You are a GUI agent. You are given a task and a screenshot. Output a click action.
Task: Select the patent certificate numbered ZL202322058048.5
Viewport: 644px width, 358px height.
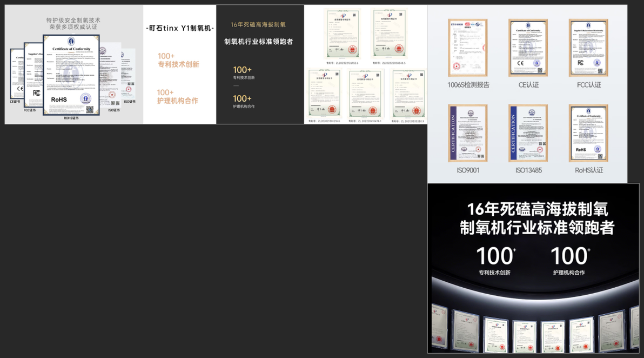click(389, 33)
